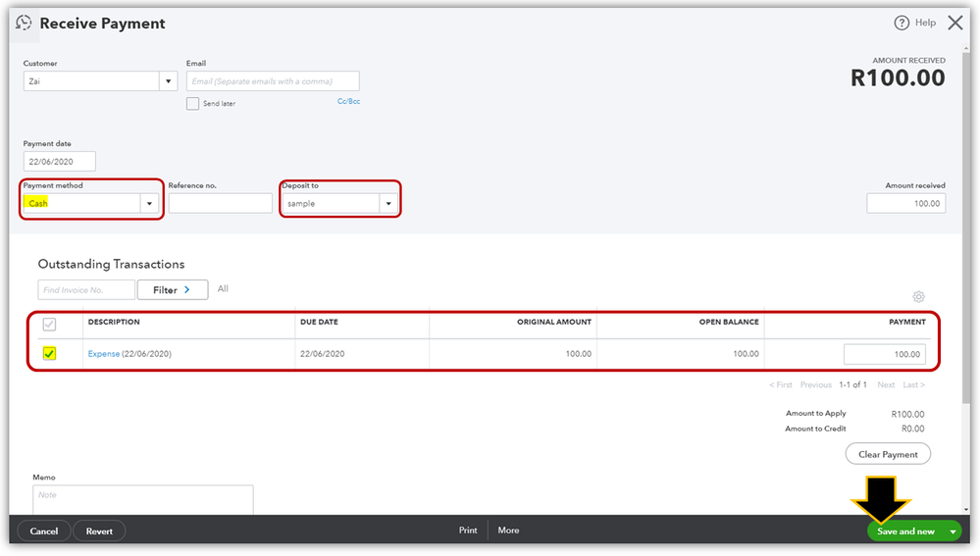Click the DESCRIPTION column header
This screenshot has height=556, width=980.
click(114, 322)
